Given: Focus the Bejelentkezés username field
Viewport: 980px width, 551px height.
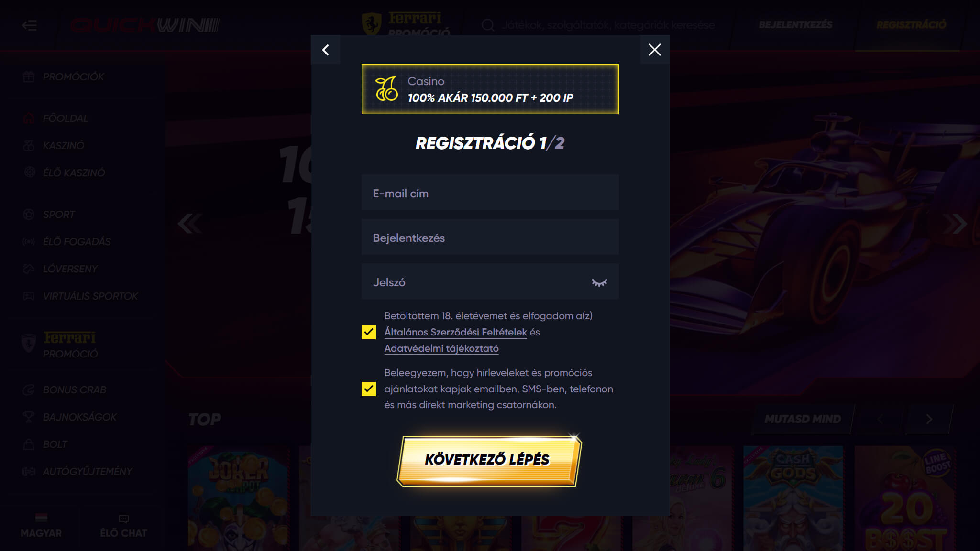Looking at the screenshot, I should point(490,238).
